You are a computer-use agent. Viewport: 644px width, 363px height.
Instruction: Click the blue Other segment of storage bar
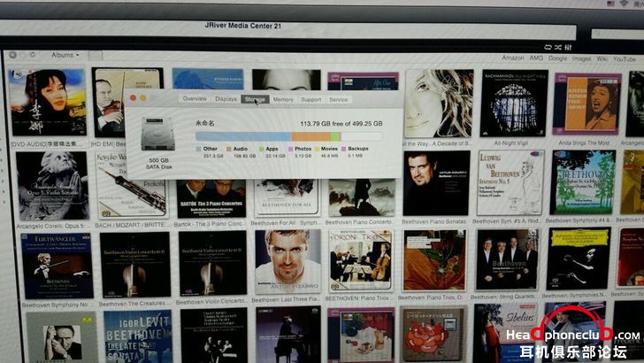pyautogui.click(x=243, y=136)
